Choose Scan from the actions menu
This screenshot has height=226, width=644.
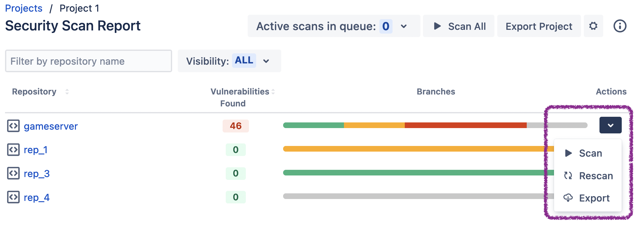590,153
